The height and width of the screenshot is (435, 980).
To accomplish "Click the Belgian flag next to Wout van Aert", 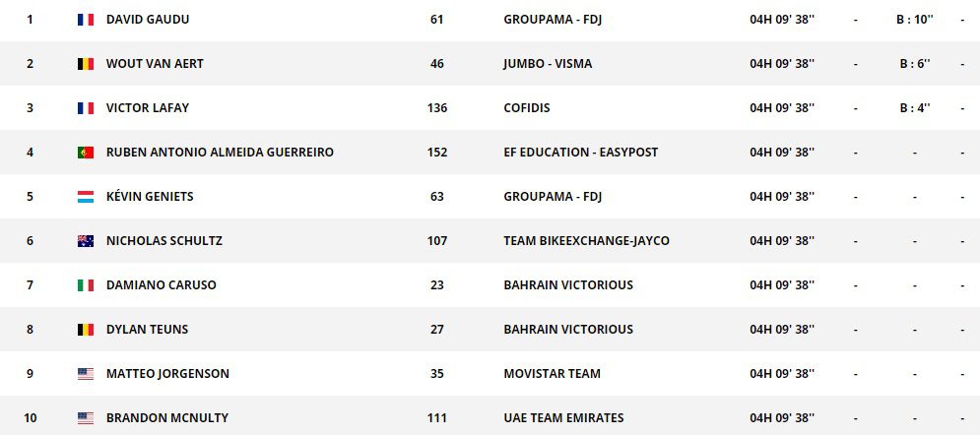I will 86,64.
